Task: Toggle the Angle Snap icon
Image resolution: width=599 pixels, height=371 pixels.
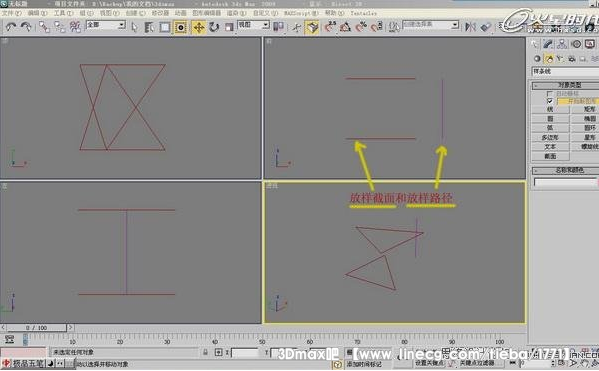Action: (345, 27)
